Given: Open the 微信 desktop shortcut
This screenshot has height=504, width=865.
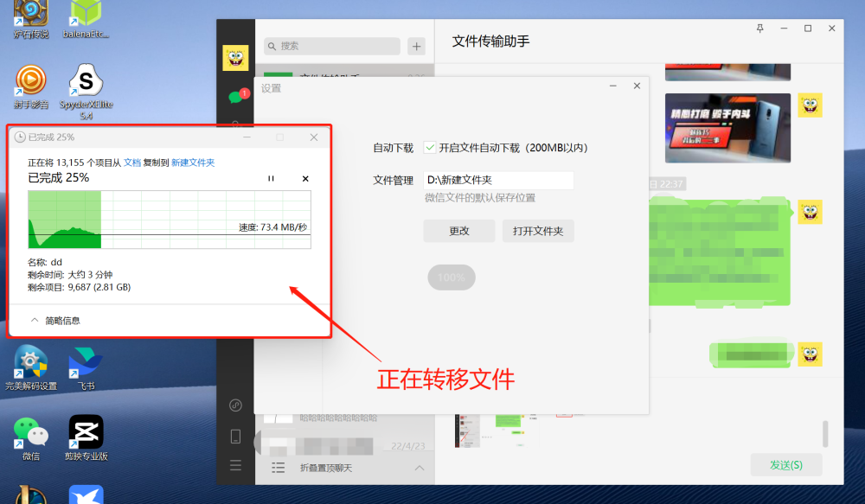Looking at the screenshot, I should coord(31,439).
